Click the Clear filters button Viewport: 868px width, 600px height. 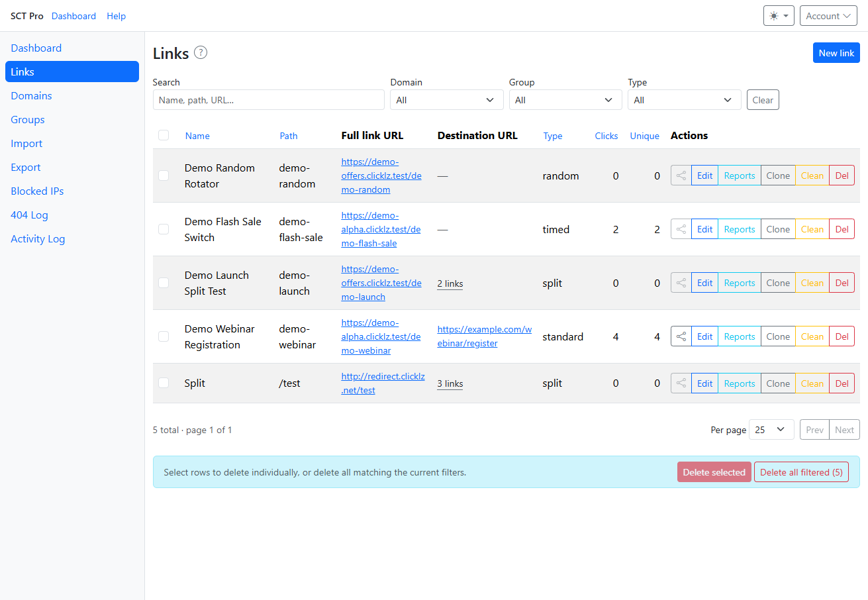click(x=763, y=100)
